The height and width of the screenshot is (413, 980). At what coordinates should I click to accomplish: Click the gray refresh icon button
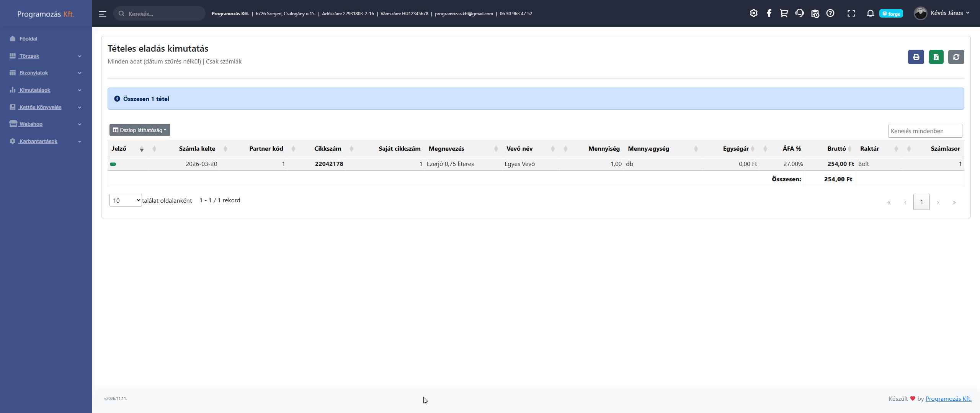(x=956, y=57)
